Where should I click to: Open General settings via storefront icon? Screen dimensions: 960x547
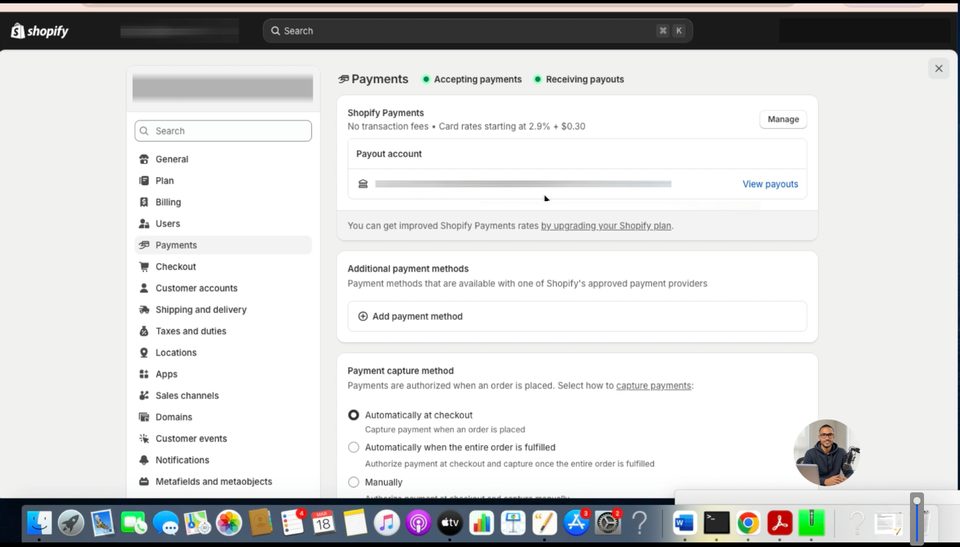pos(144,159)
